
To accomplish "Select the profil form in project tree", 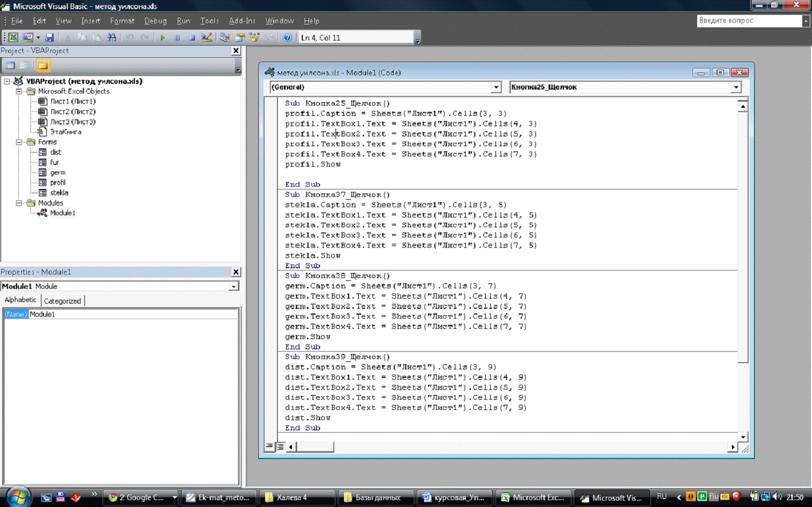I will (x=58, y=183).
